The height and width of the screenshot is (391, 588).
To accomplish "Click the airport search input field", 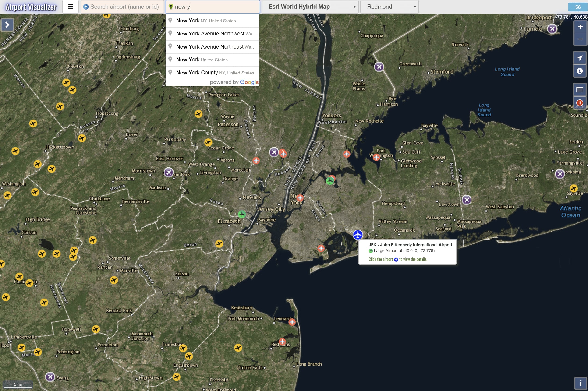I will tap(122, 7).
